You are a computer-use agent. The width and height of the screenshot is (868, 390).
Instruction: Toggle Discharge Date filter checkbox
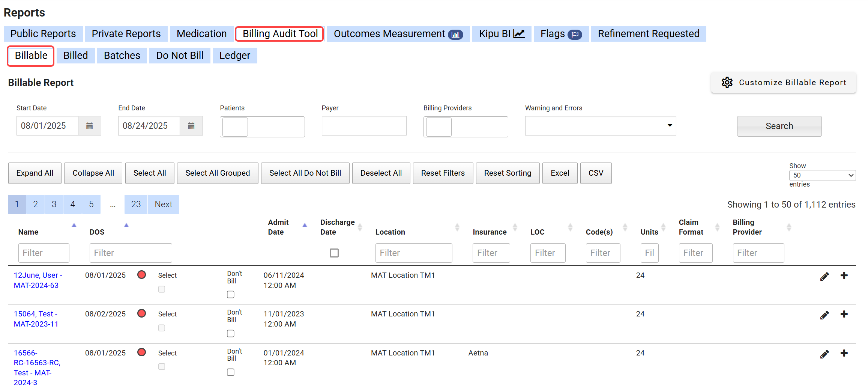click(334, 253)
